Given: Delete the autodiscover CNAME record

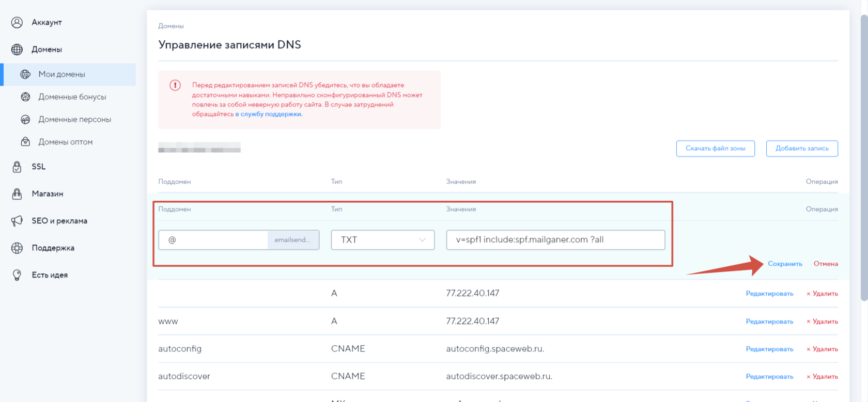Looking at the screenshot, I should click(x=822, y=377).
